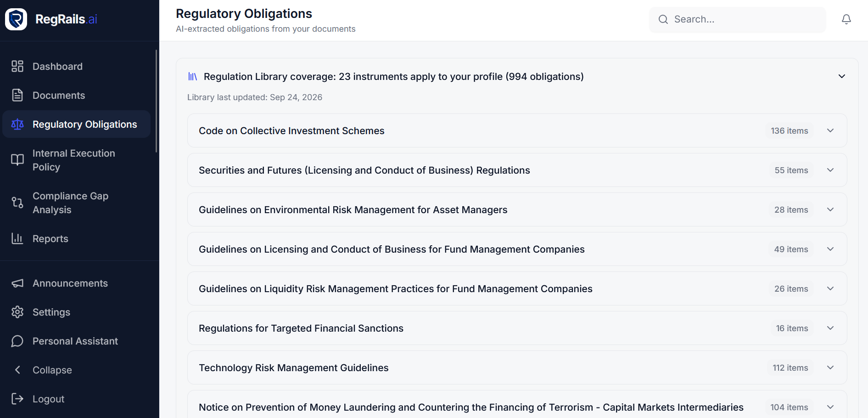This screenshot has height=418, width=868.
Task: Click the Settings gear icon
Action: 17,312
